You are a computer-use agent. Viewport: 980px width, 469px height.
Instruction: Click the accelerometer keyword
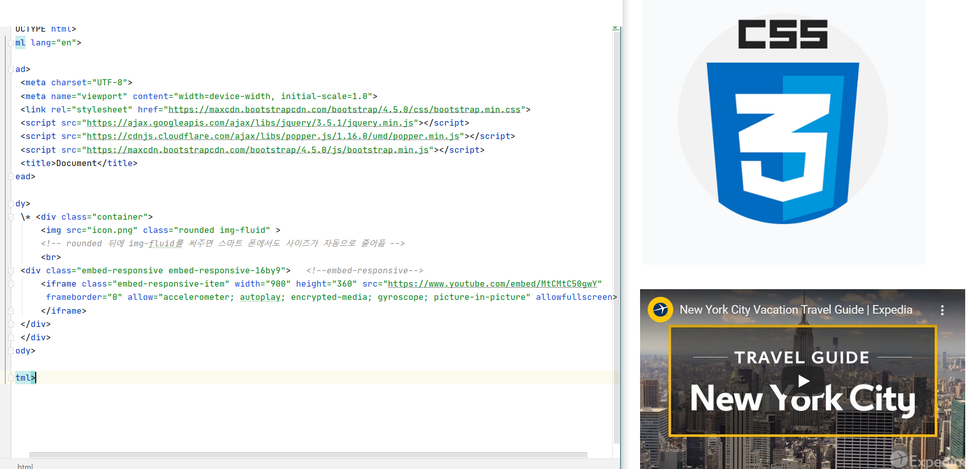click(197, 297)
